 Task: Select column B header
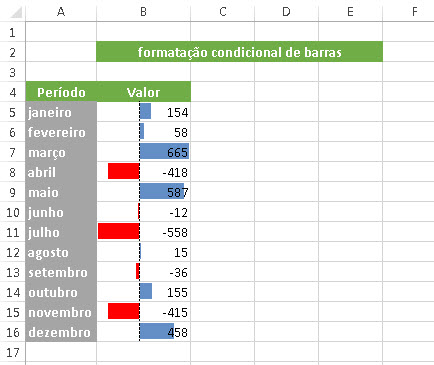point(143,12)
